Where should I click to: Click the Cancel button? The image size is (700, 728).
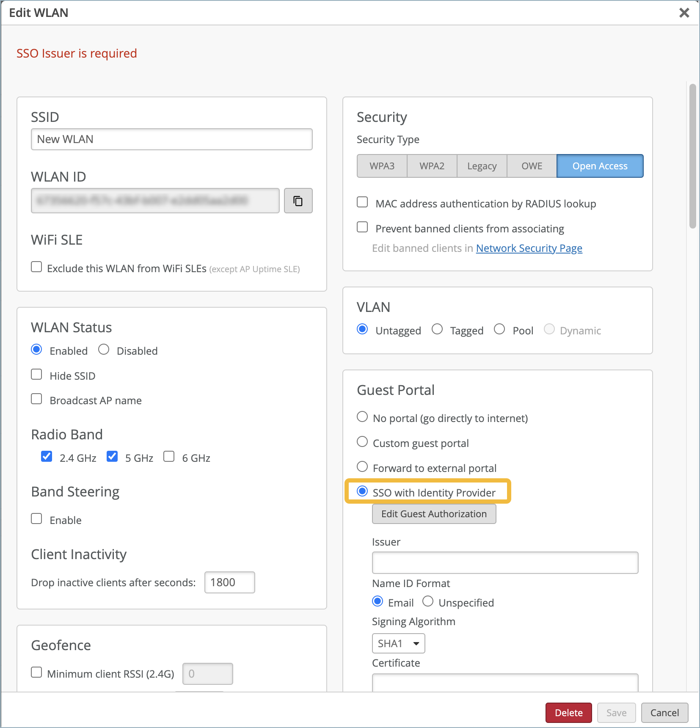tap(664, 713)
